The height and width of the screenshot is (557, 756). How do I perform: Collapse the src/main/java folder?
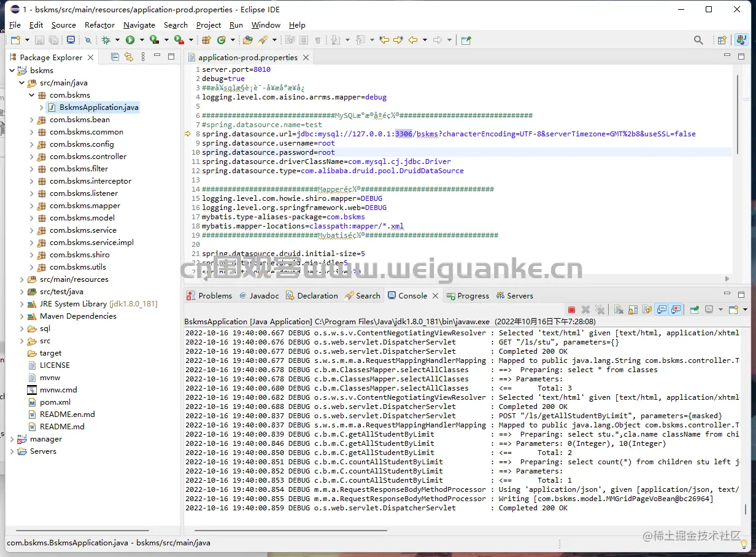[x=22, y=83]
